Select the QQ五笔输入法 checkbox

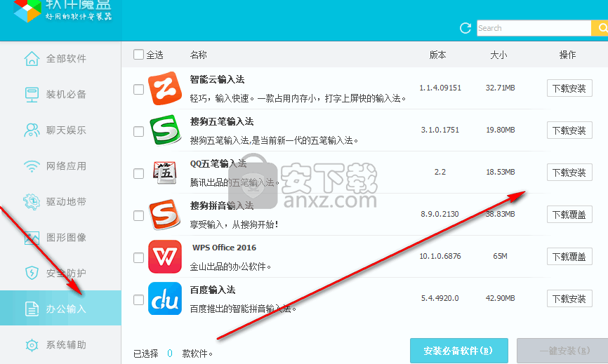138,173
